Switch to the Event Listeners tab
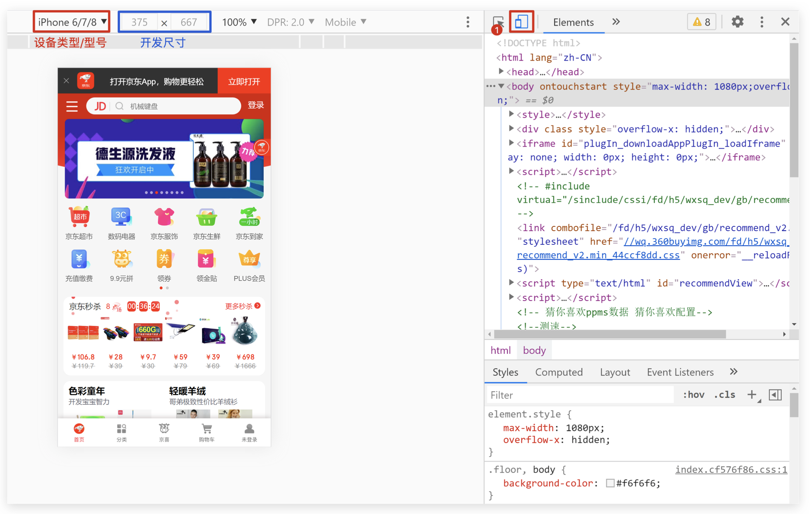The image size is (812, 514). tap(680, 372)
